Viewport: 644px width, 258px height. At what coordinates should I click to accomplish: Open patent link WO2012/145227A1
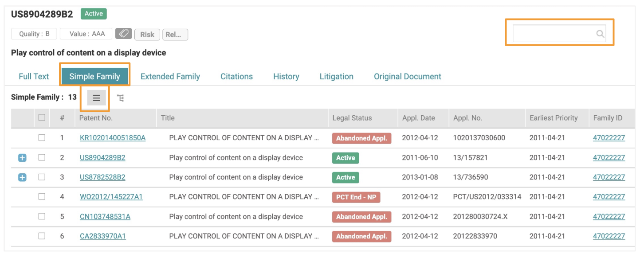tap(111, 197)
